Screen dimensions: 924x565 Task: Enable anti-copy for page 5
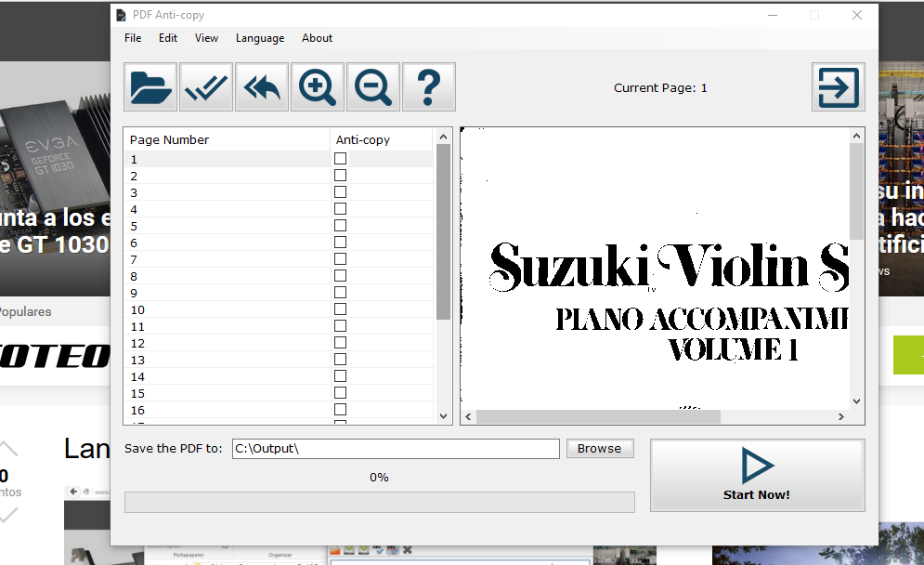[x=340, y=225]
